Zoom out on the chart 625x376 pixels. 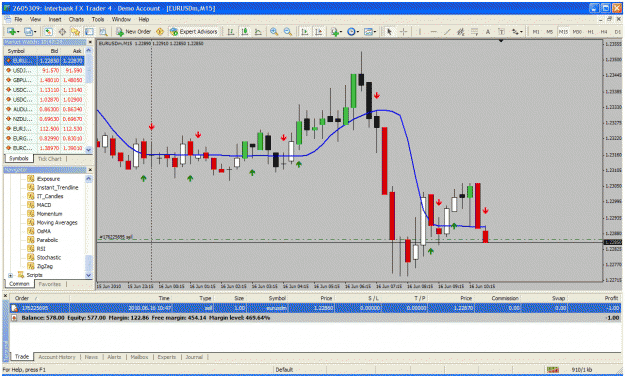tap(288, 31)
